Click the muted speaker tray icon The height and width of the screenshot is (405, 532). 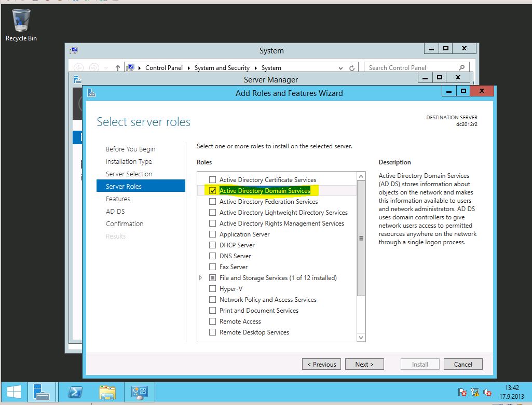pos(487,392)
